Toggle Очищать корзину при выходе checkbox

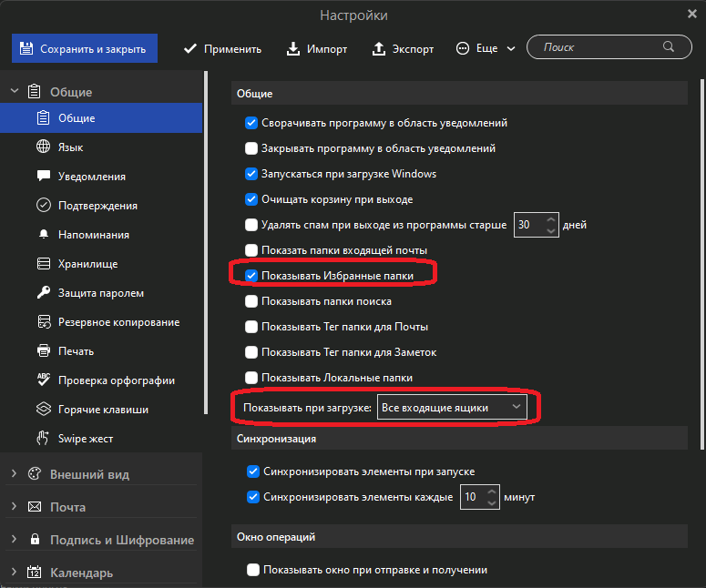click(251, 199)
